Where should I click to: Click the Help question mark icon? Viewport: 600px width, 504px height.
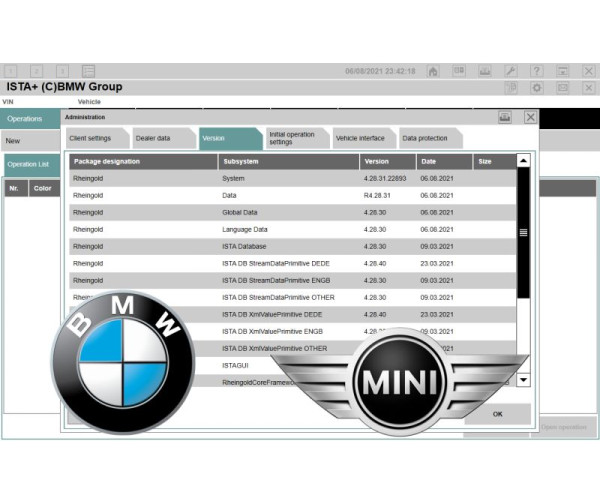pos(537,71)
